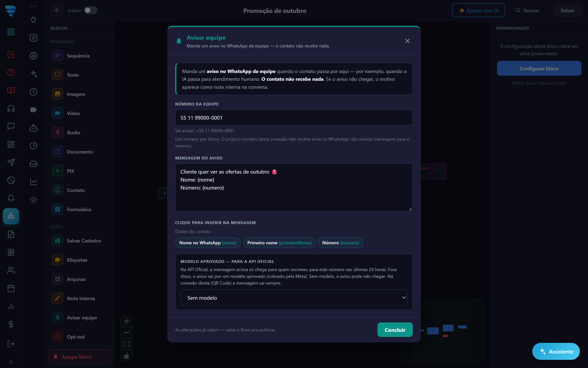The width and height of the screenshot is (588, 368).
Task: Zoom out the canvas with minus button
Action: coord(127,332)
